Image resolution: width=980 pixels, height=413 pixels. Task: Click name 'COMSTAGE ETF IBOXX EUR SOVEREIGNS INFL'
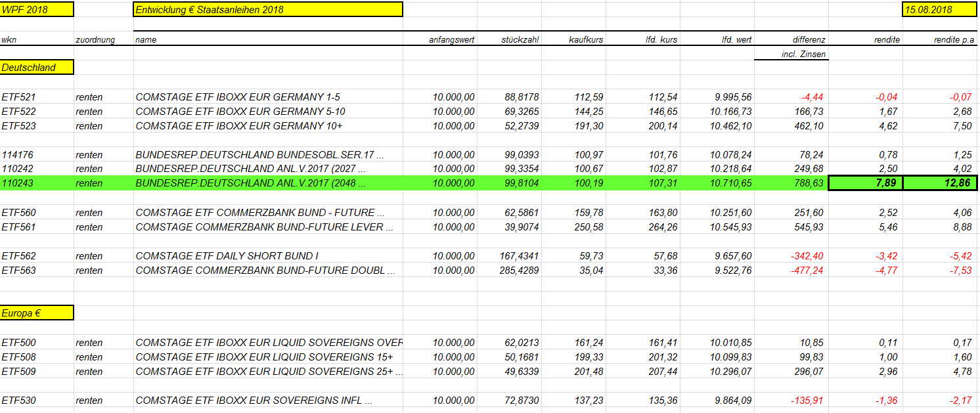click(x=254, y=401)
